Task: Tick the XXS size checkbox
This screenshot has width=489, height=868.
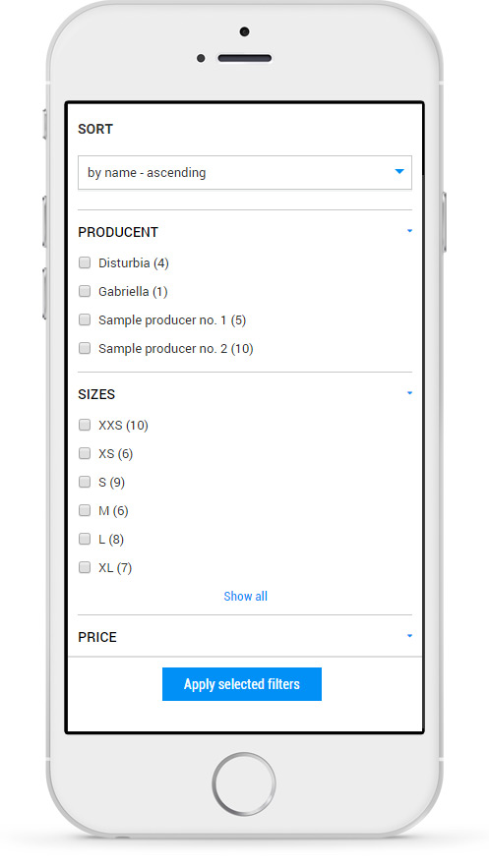Action: pyautogui.click(x=85, y=425)
